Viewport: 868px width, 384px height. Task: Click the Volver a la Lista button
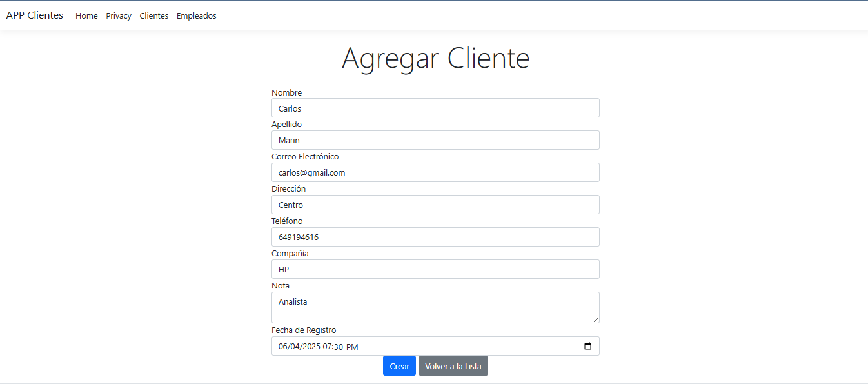tap(453, 365)
